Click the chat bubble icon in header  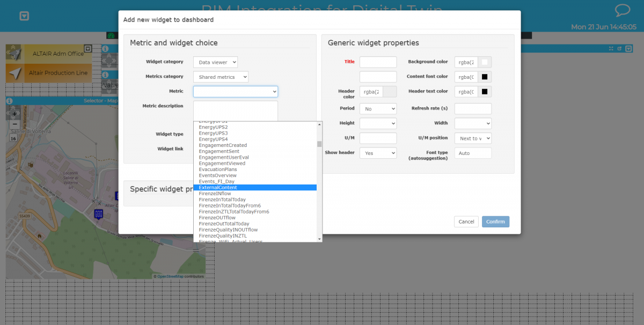622,11
